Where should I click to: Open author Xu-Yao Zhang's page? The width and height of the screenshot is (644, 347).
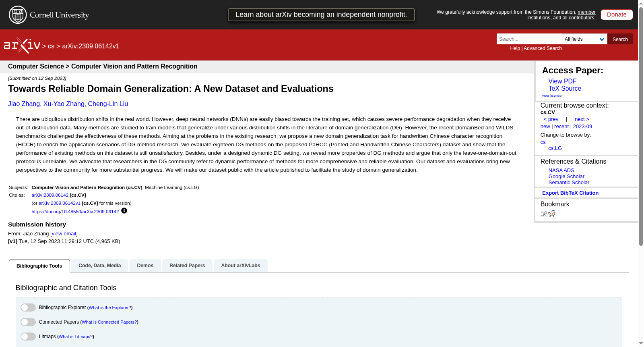click(x=64, y=104)
